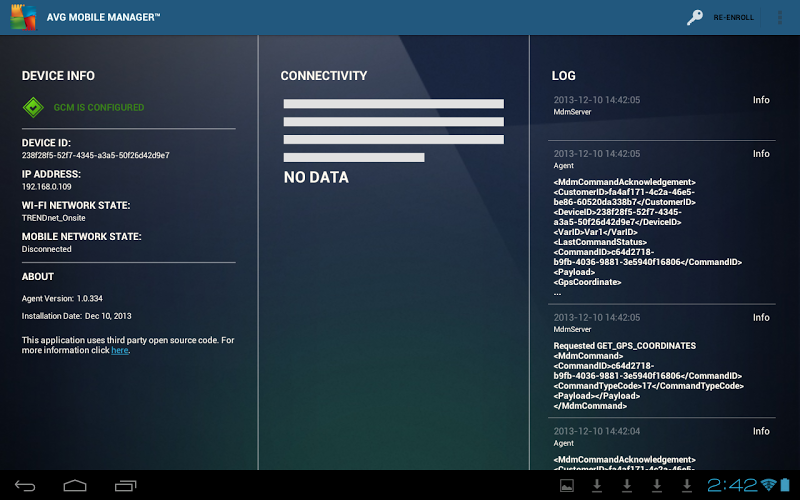Tap the NO DATA connectivity label
Screen dimensions: 800x500
pyautogui.click(x=316, y=178)
